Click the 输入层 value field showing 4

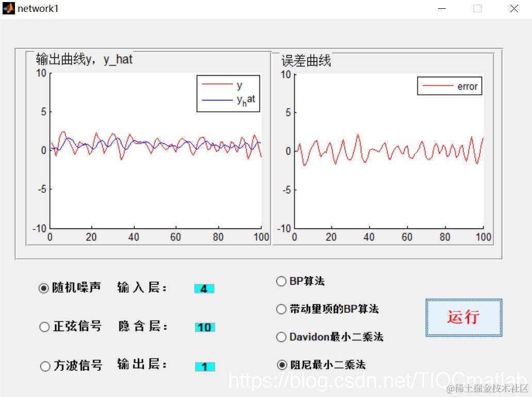pyautogui.click(x=204, y=289)
